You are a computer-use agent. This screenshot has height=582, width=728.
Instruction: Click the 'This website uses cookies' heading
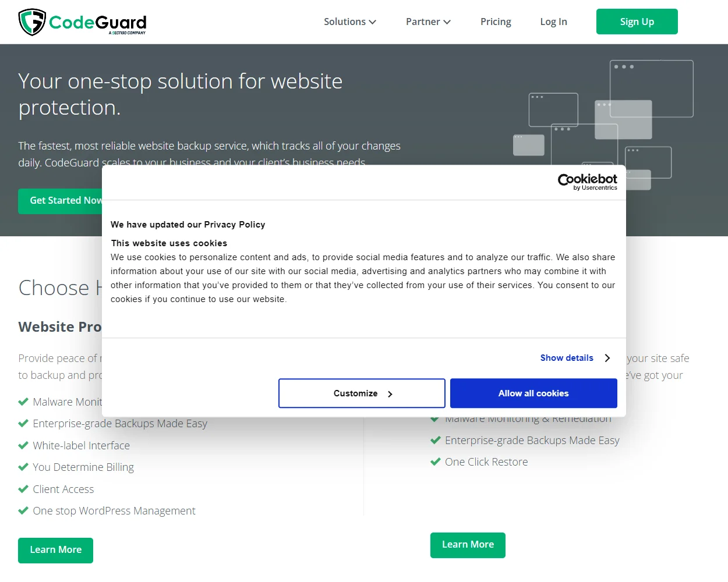169,243
